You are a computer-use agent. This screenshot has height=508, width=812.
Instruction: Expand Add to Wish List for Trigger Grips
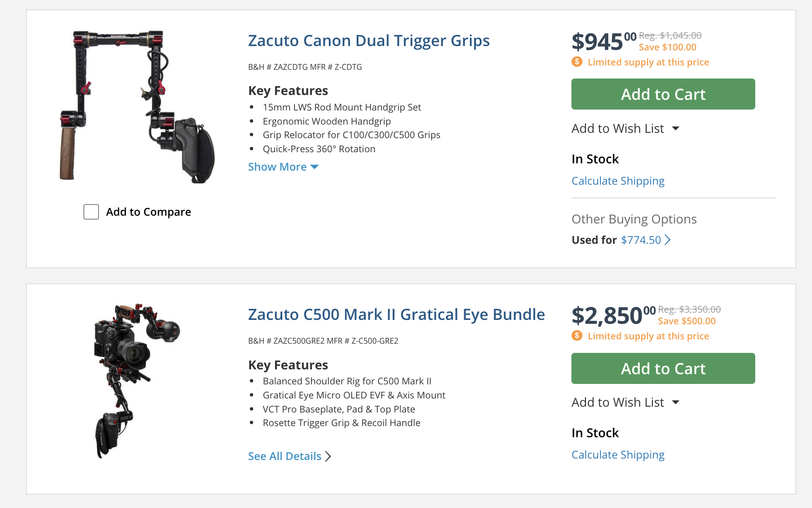coord(676,128)
